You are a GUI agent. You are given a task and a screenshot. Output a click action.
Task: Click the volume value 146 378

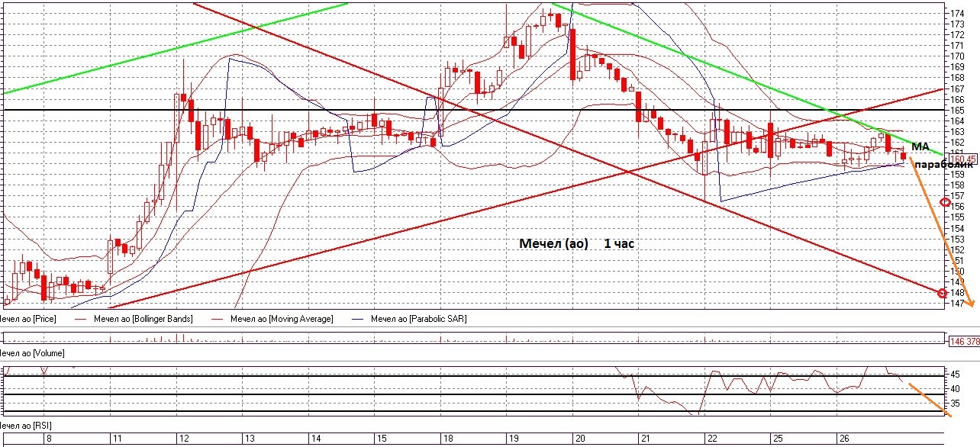point(963,342)
